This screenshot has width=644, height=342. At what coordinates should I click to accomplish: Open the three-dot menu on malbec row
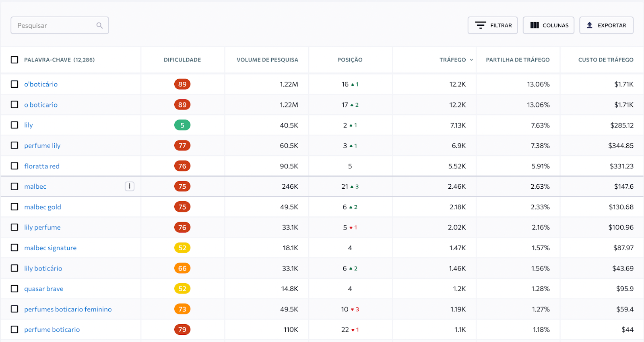pos(130,186)
